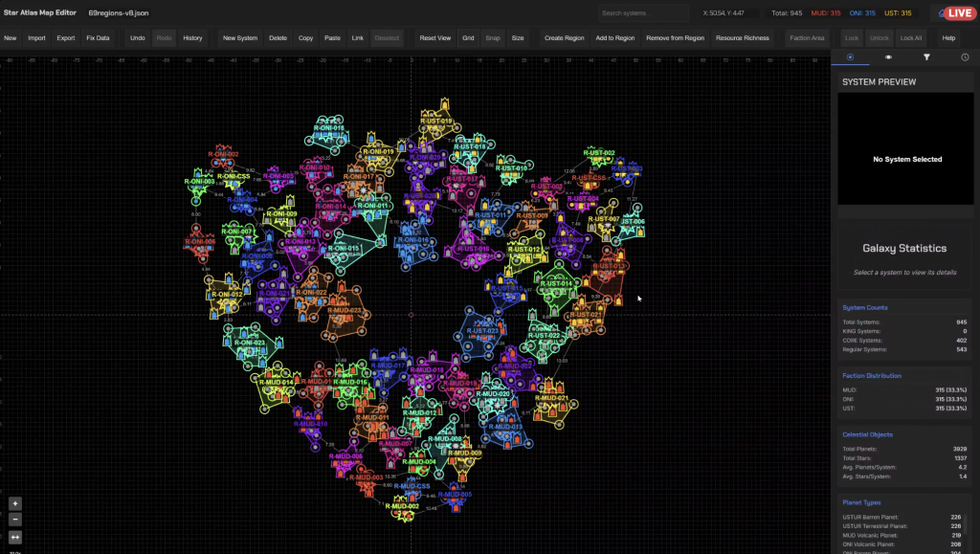Select the R-MUD-002 region label
The height and width of the screenshot is (554, 980).
point(402,506)
